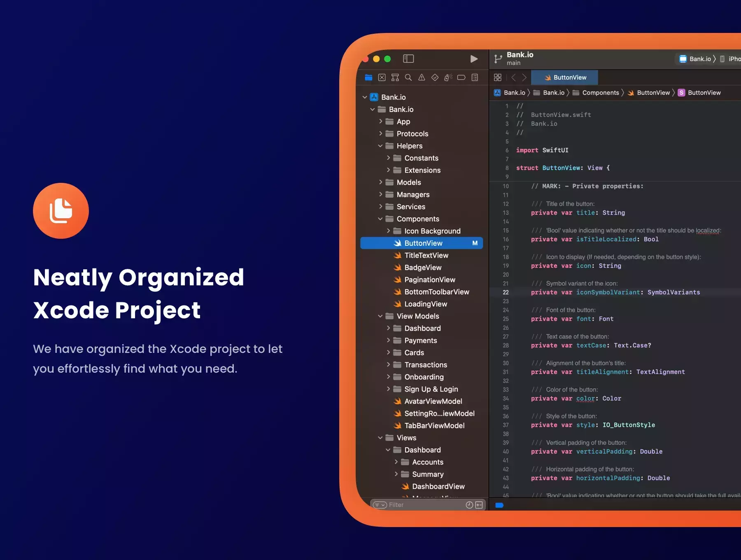Open the BottomToolbarView Swift file
Image resolution: width=741 pixels, height=560 pixels.
point(431,292)
